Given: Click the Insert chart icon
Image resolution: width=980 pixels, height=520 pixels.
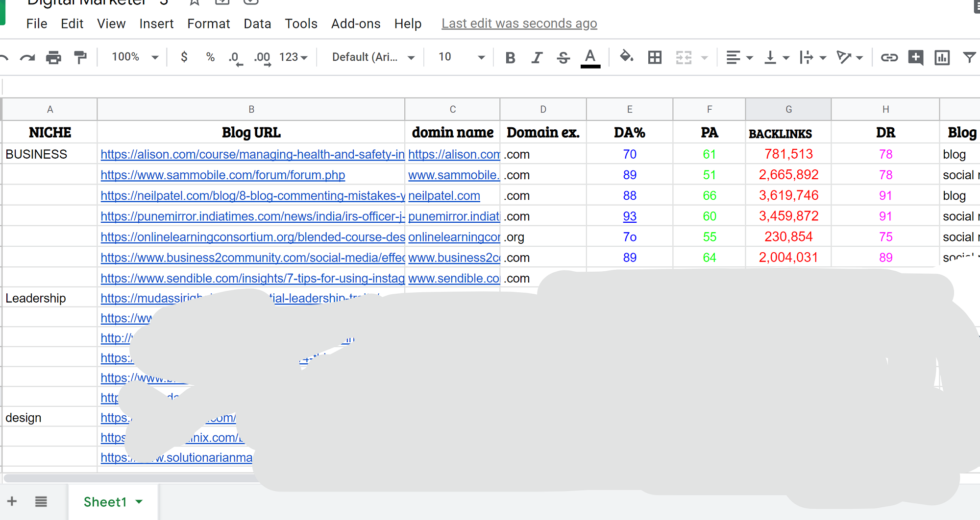Looking at the screenshot, I should 942,57.
